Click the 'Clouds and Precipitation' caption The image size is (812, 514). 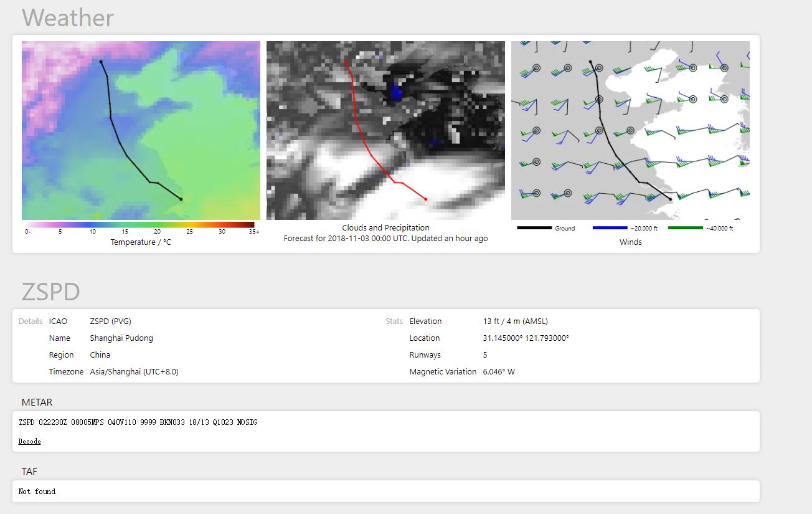click(385, 228)
